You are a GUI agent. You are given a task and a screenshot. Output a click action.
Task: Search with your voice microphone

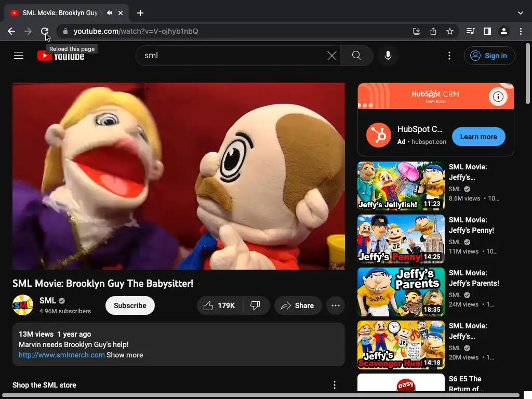[x=388, y=56]
